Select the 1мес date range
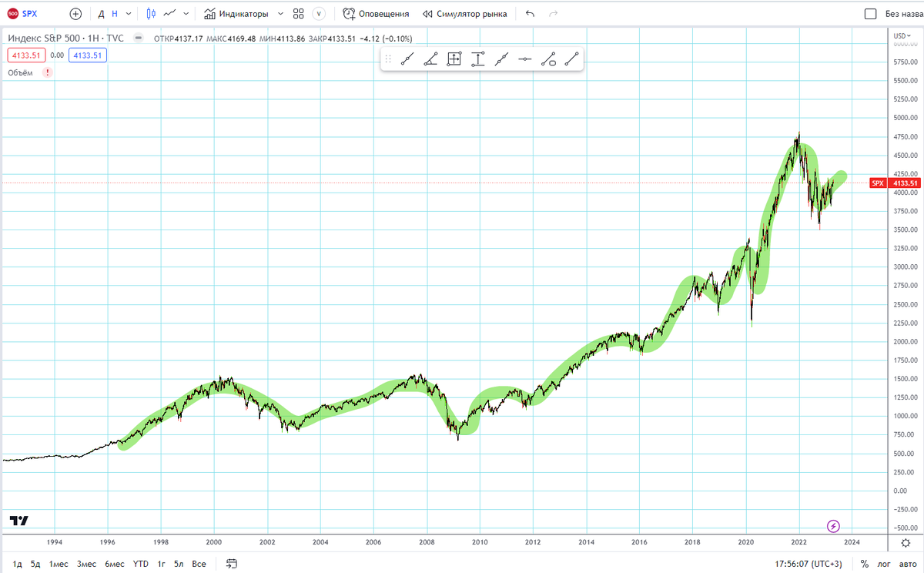 pos(59,564)
